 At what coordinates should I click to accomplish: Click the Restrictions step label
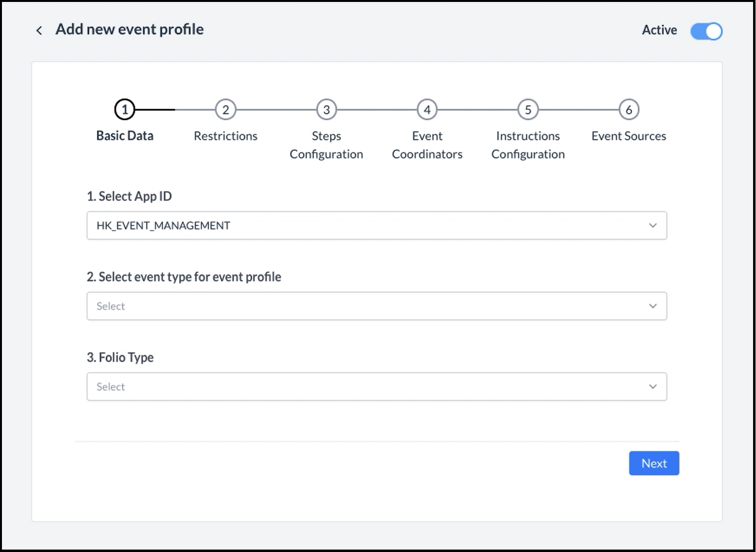click(225, 136)
